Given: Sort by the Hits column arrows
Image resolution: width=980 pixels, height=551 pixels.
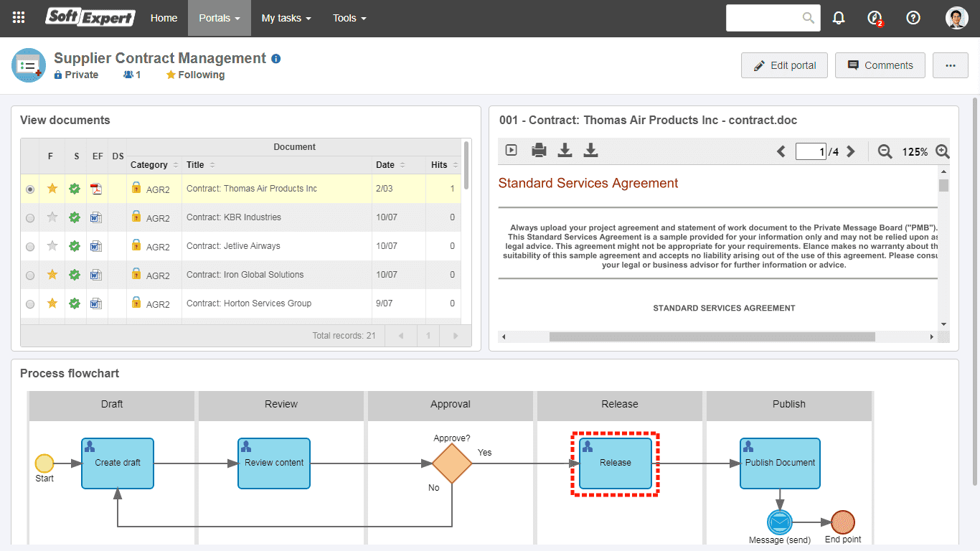Looking at the screenshot, I should point(456,165).
